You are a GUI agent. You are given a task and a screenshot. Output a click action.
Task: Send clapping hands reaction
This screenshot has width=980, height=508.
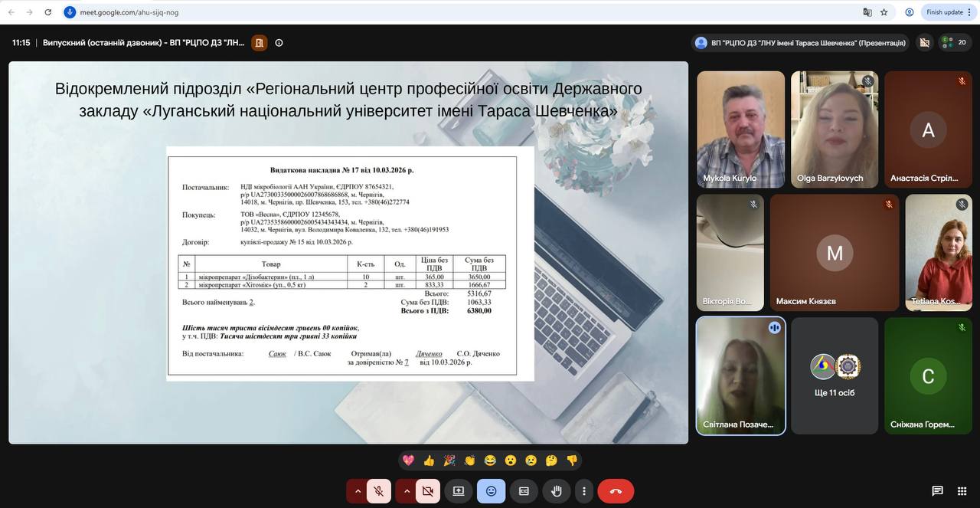469,460
